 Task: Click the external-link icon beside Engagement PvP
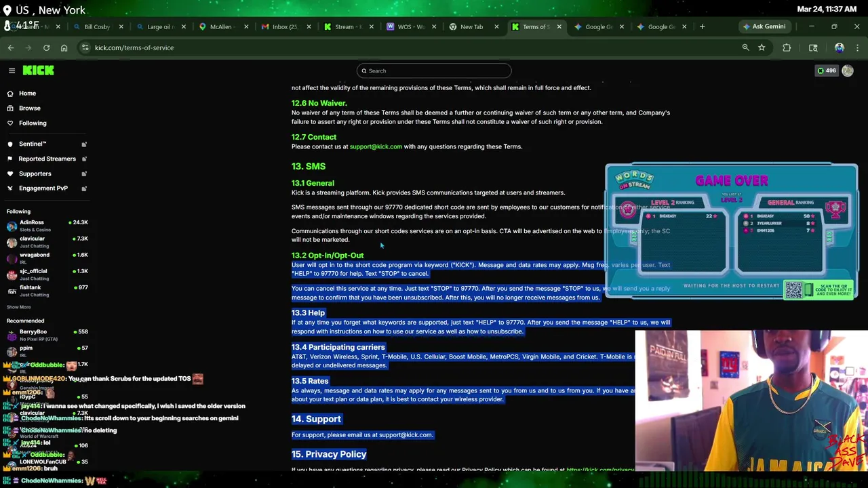click(x=84, y=188)
